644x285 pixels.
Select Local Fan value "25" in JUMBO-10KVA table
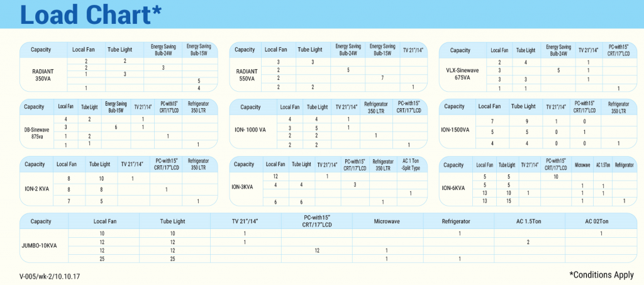(x=102, y=259)
